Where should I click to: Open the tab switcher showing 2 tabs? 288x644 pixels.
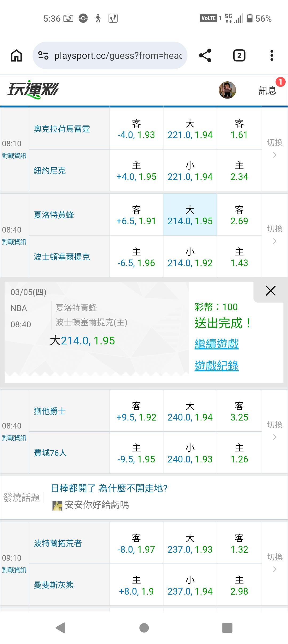click(x=239, y=56)
